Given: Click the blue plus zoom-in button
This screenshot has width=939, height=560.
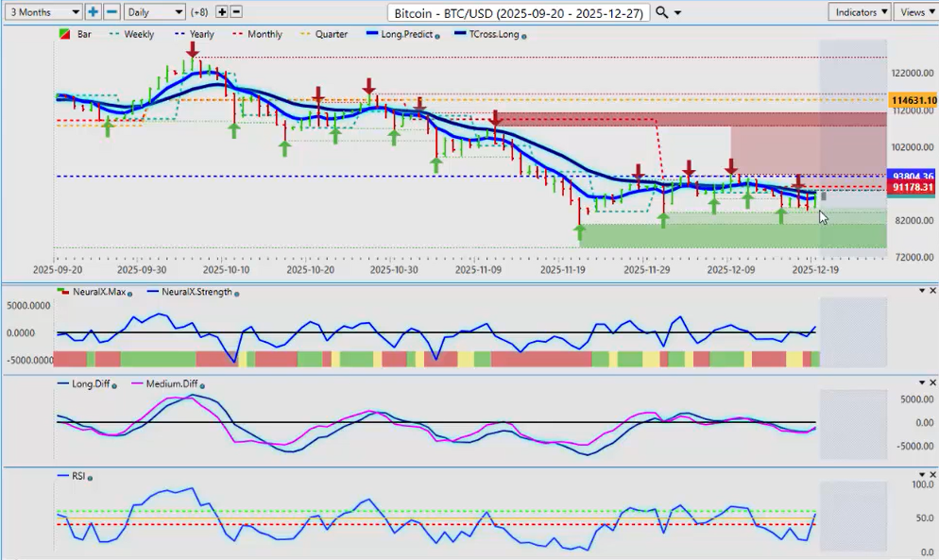Looking at the screenshot, I should coord(93,12).
